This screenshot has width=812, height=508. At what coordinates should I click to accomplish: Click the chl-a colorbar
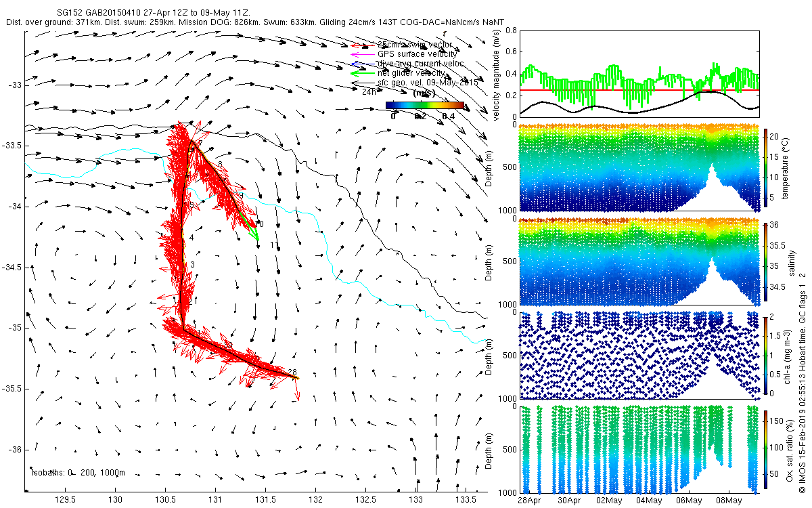pos(767,354)
